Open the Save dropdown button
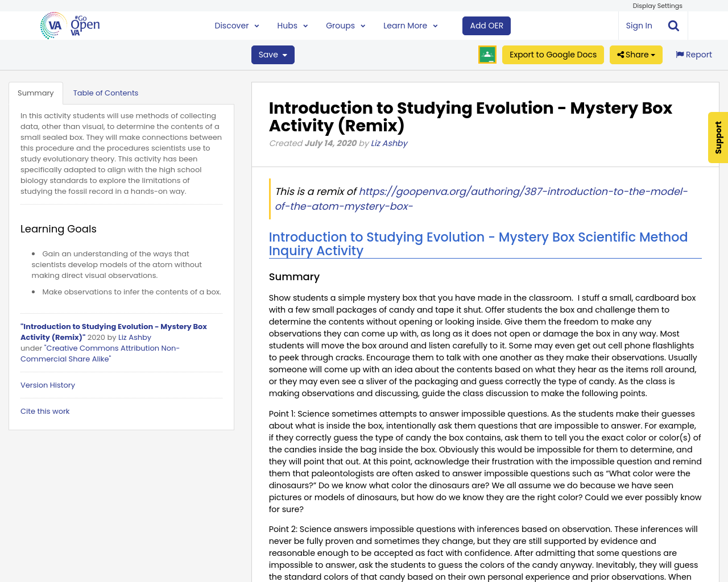The image size is (728, 582). [x=273, y=55]
